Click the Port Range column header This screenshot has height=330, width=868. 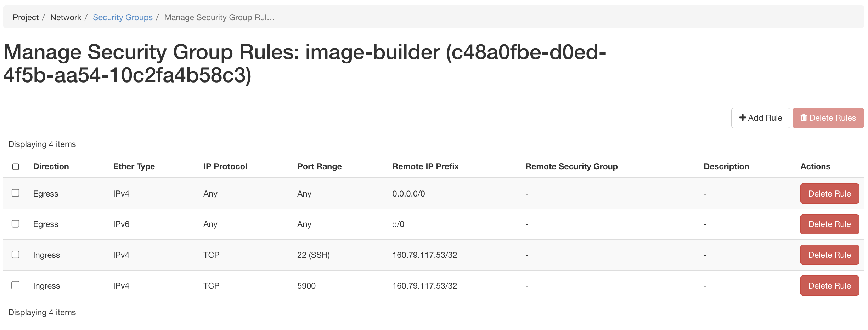point(319,166)
